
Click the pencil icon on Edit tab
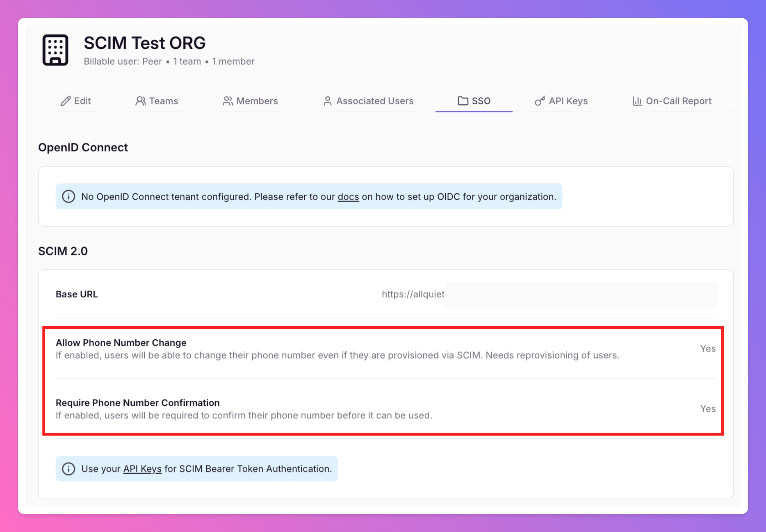(x=65, y=101)
